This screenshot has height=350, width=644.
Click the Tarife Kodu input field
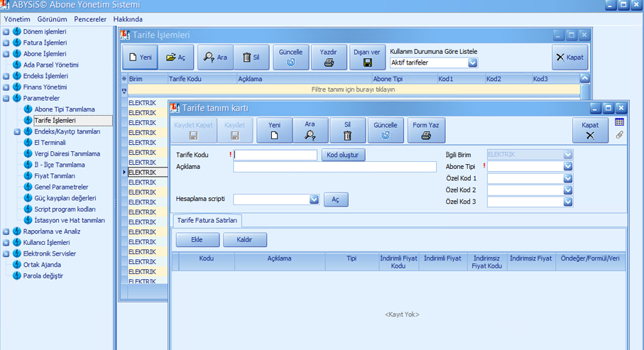275,155
